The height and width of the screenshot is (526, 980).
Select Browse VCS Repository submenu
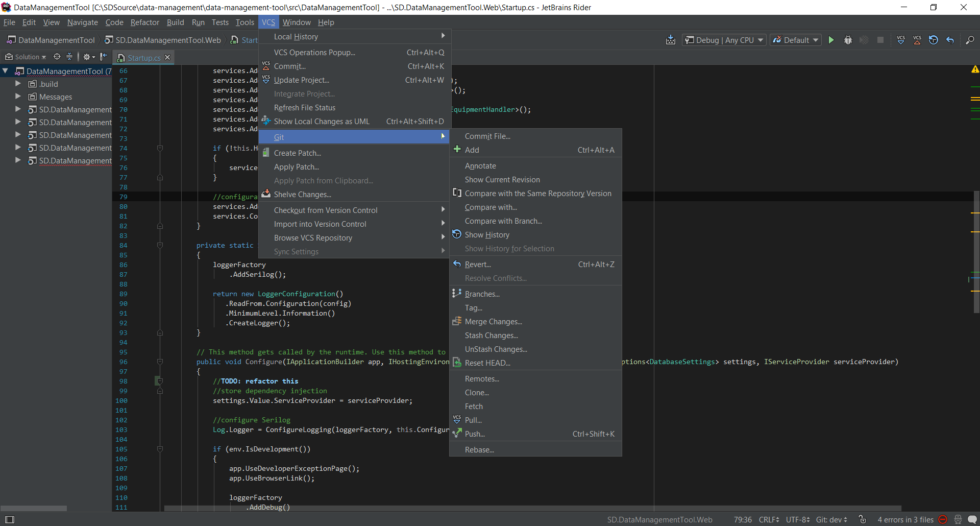pos(354,238)
